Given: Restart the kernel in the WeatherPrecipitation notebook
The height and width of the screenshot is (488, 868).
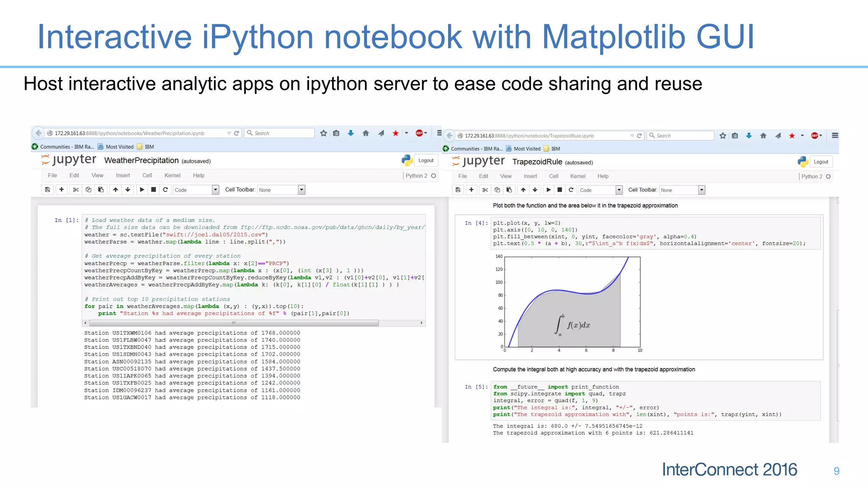Looking at the screenshot, I should point(165,190).
